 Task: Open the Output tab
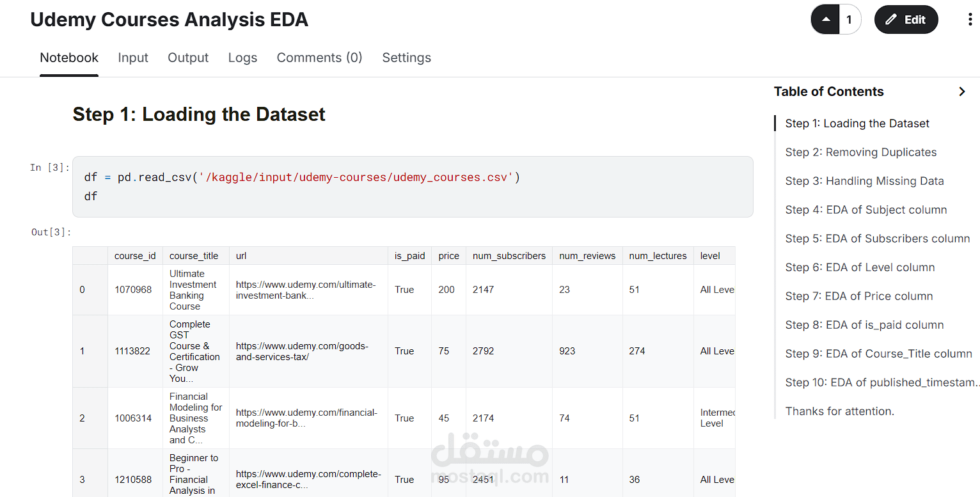[188, 58]
